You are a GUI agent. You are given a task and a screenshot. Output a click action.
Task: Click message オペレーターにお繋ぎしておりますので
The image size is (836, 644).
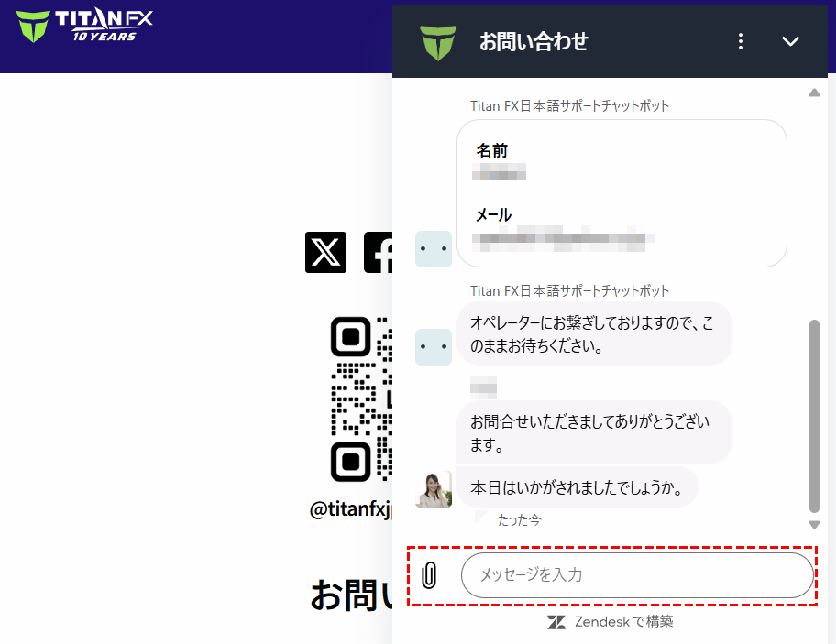point(595,334)
